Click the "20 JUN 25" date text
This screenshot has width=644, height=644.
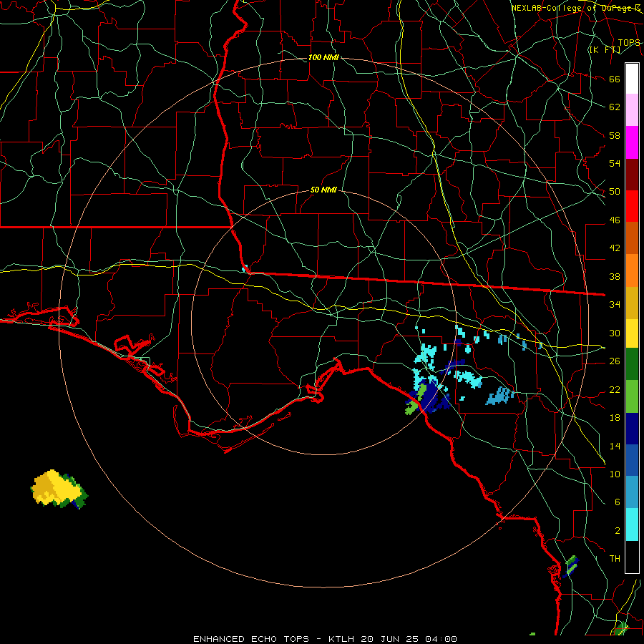pos(391,639)
